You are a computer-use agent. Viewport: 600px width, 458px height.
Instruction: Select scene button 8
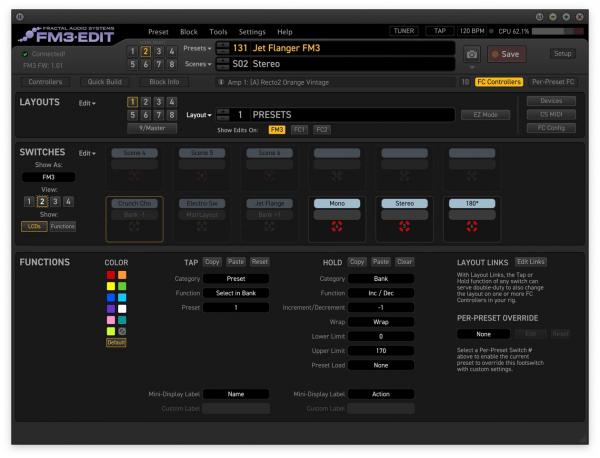click(x=172, y=64)
